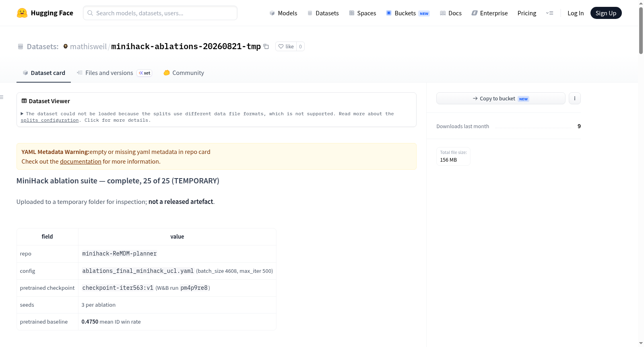Click the 'pretrained checkpoint' field cell
644x347 pixels.
point(47,288)
